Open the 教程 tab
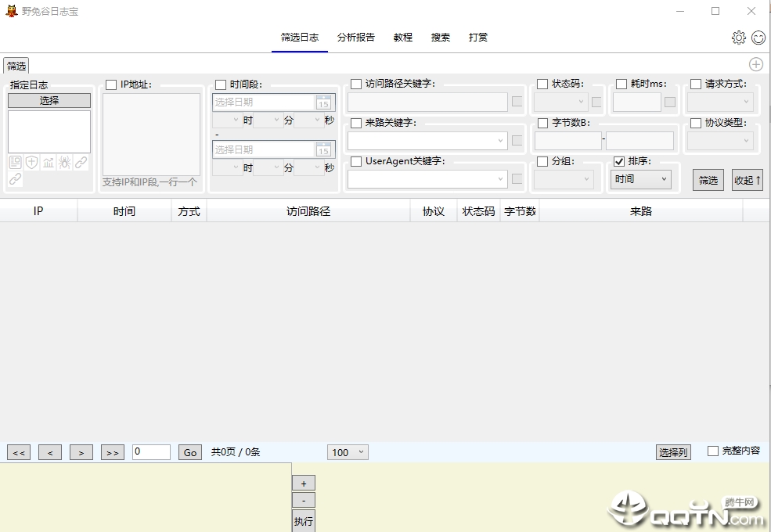This screenshot has height=532, width=771. (402, 38)
